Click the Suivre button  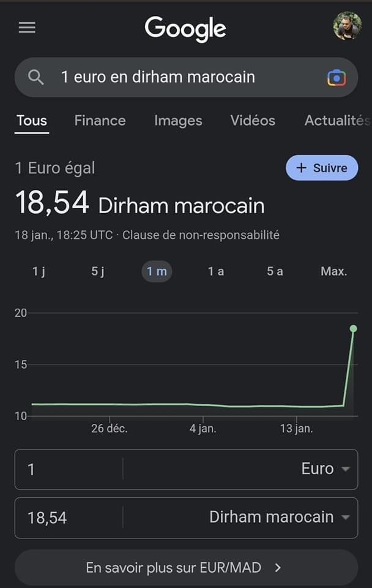322,168
